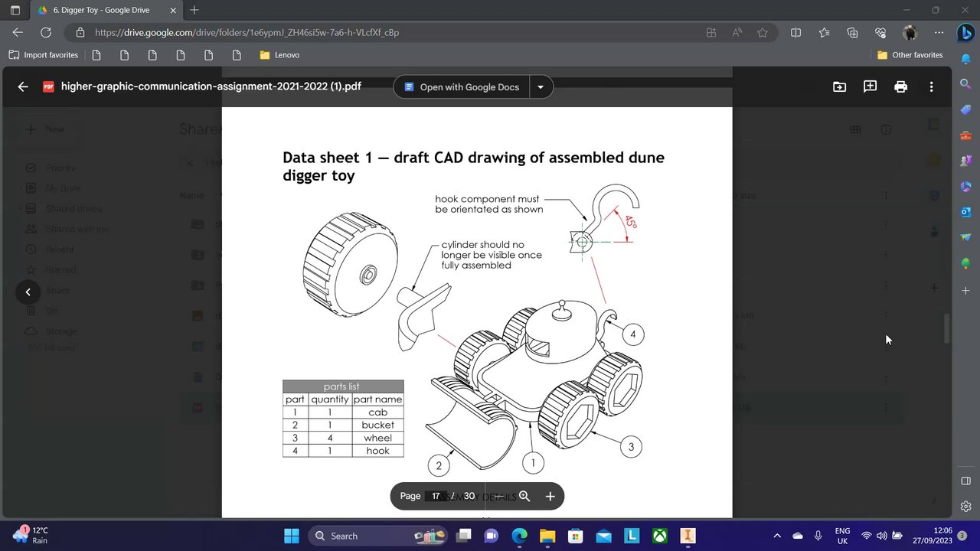Click the PDF file name in the preview header
Screen dimensions: 980x551
(x=211, y=86)
